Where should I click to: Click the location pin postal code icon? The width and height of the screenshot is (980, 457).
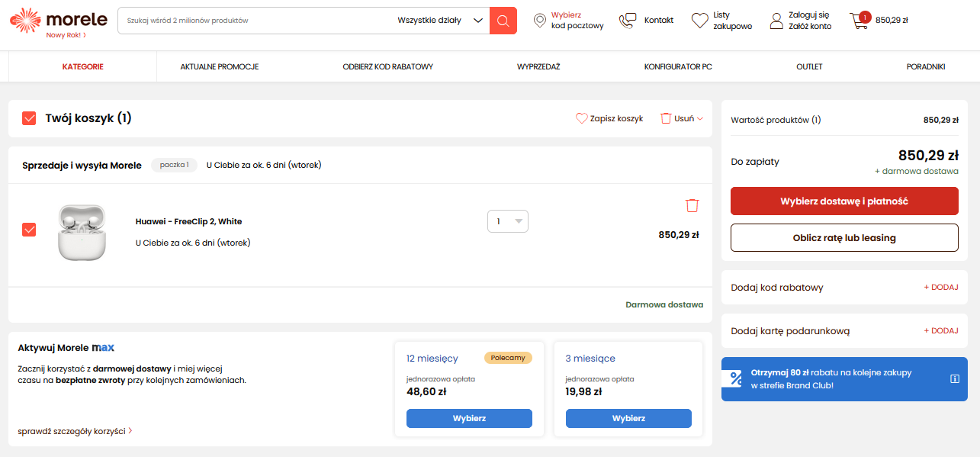coord(540,21)
